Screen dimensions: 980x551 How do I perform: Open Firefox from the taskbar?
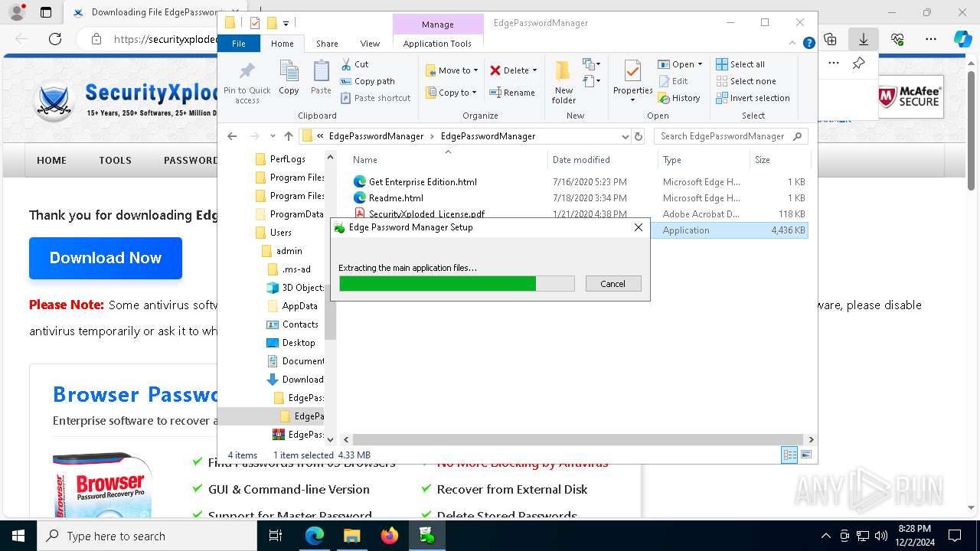click(x=390, y=536)
